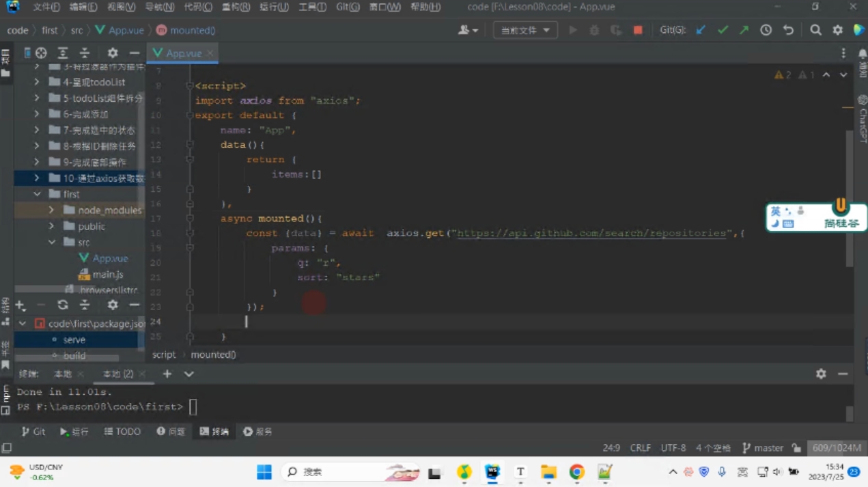
Task: Select main.js in project tree
Action: pos(108,274)
